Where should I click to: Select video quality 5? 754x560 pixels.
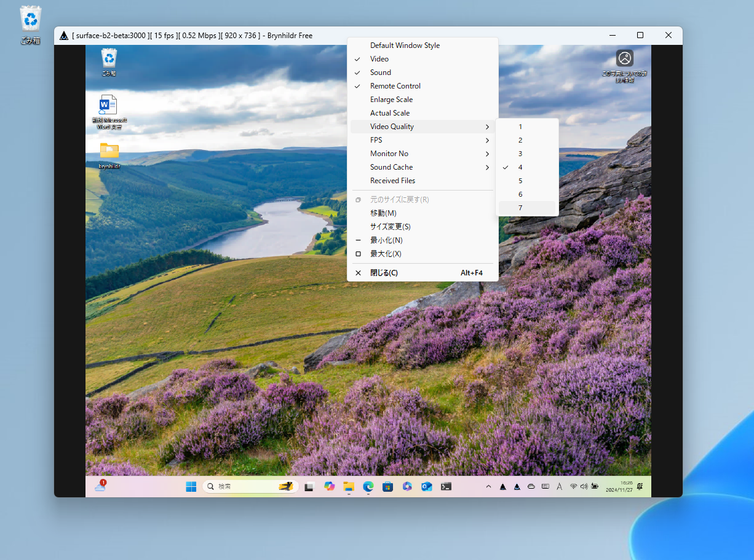pos(527,181)
